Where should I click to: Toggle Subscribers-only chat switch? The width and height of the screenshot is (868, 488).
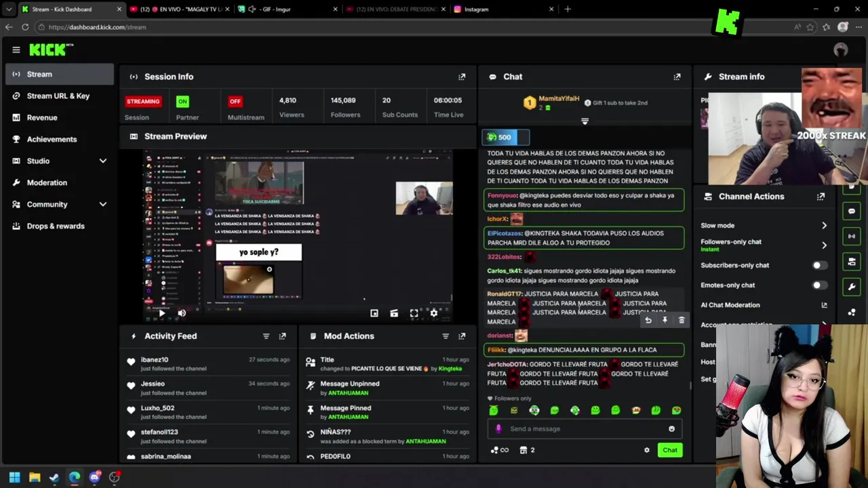pyautogui.click(x=819, y=265)
